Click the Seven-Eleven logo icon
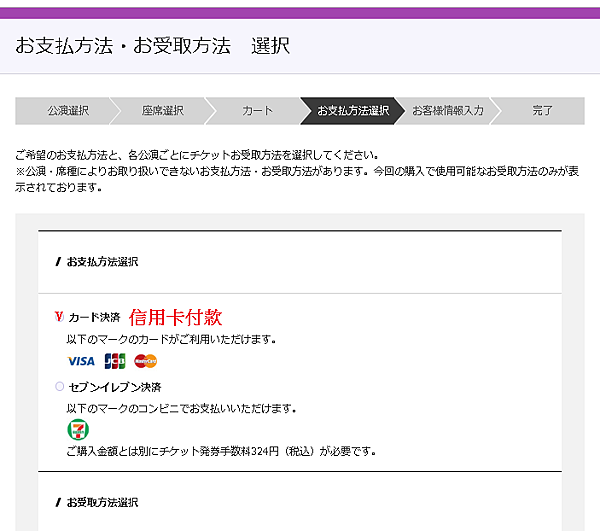 coord(78,430)
